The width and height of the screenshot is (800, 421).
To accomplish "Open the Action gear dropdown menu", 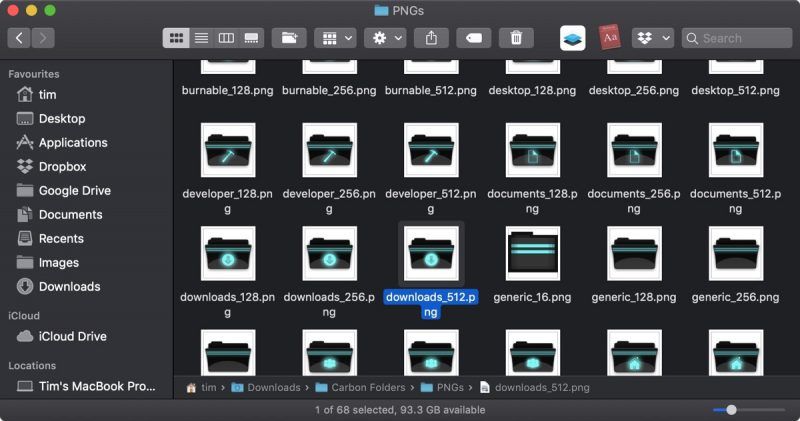I will tap(384, 38).
